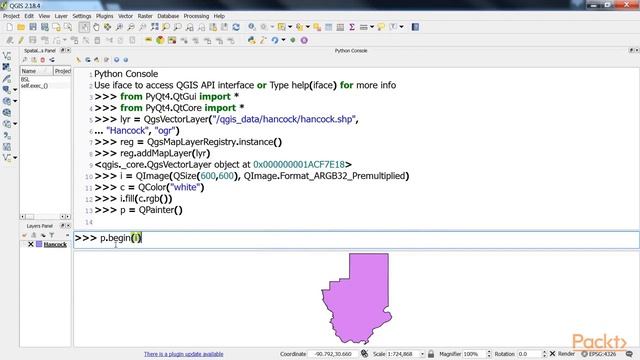
Task: Click the New Project icon
Action: tap(9, 27)
